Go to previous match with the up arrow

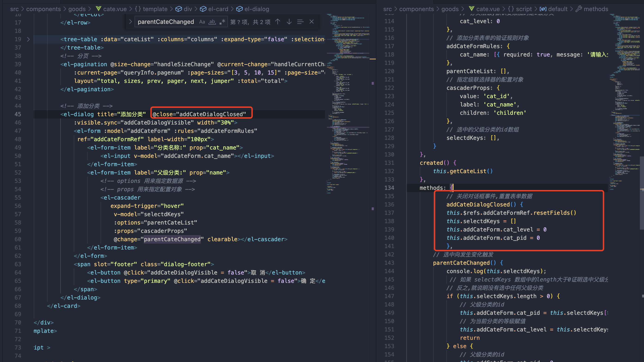[277, 22]
